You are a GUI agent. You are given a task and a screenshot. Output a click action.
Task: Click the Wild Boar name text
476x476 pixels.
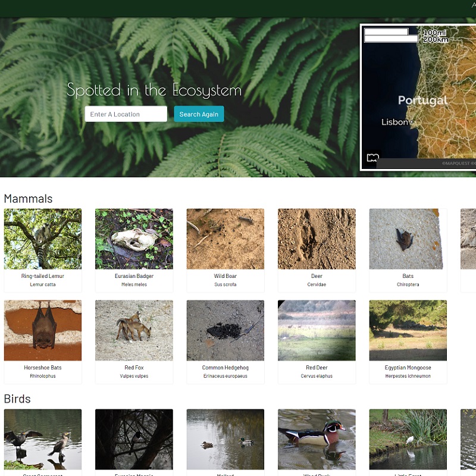(x=226, y=276)
